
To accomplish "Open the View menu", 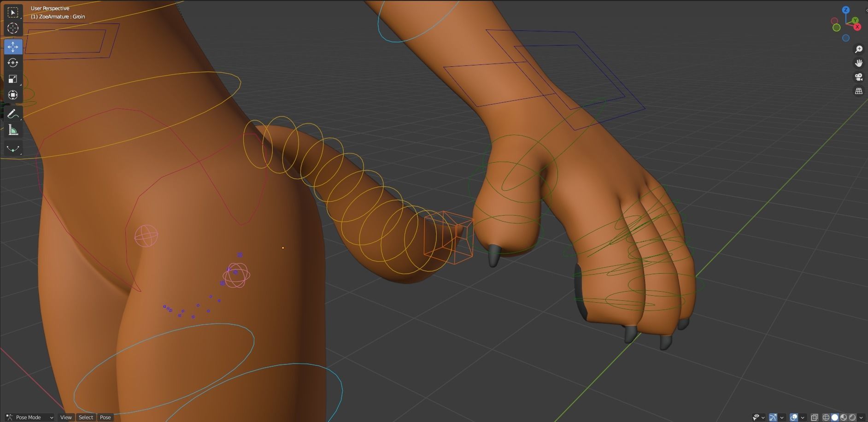I will (66, 417).
